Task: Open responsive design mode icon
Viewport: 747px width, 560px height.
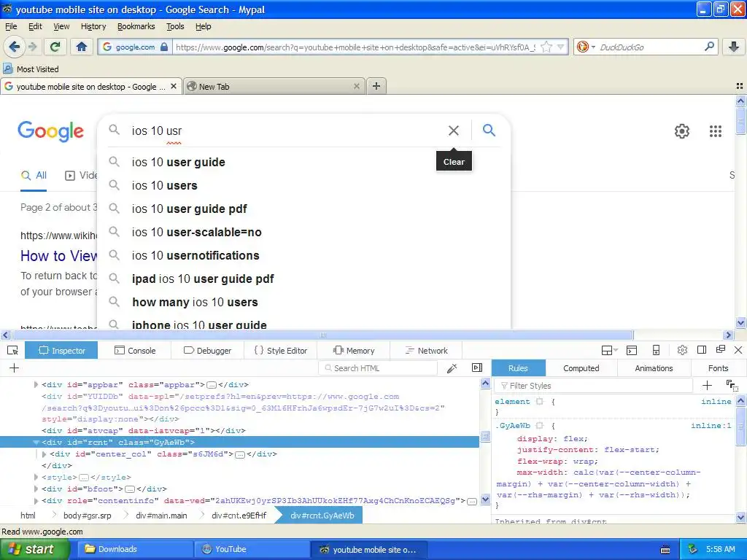Action: pos(656,351)
